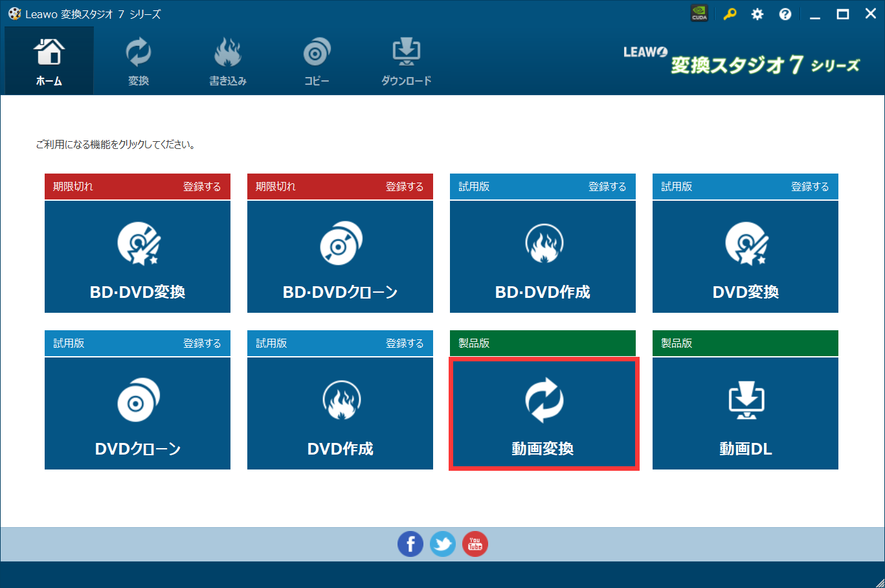Open registration via the key icon
The height and width of the screenshot is (588, 885).
tap(730, 14)
